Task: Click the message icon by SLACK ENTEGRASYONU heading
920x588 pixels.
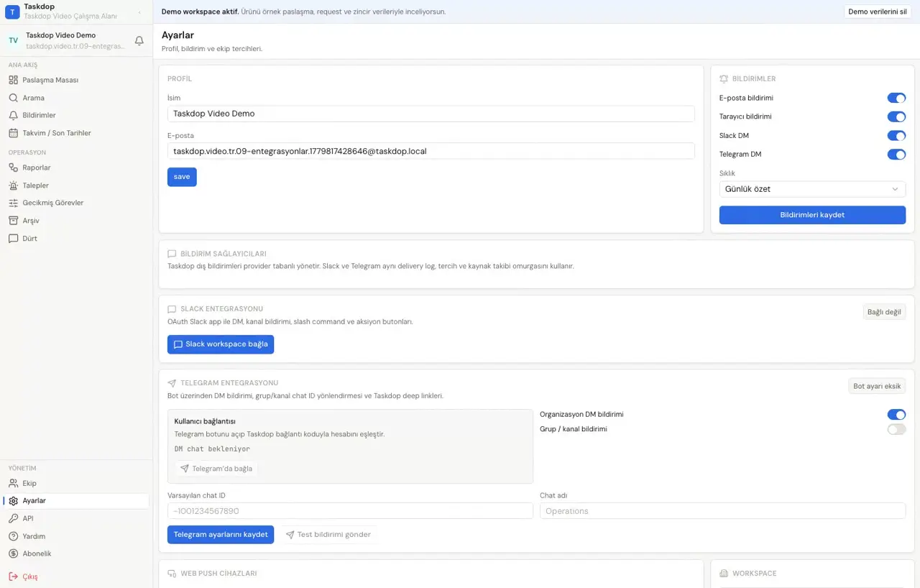Action: coord(172,309)
